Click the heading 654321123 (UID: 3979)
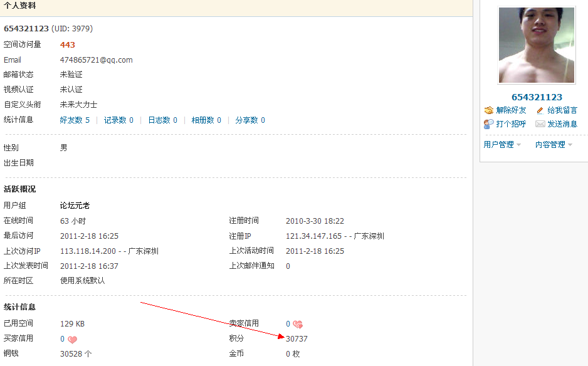The height and width of the screenshot is (366, 588). (48, 28)
